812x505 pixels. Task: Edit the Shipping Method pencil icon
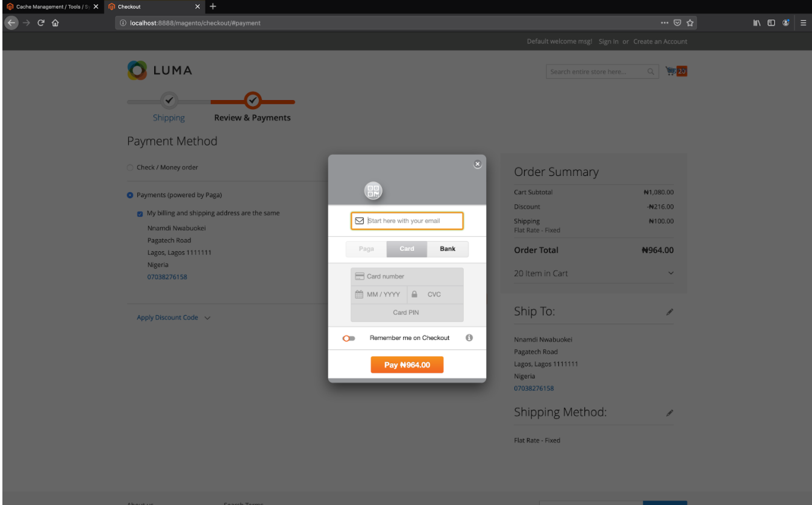point(670,413)
